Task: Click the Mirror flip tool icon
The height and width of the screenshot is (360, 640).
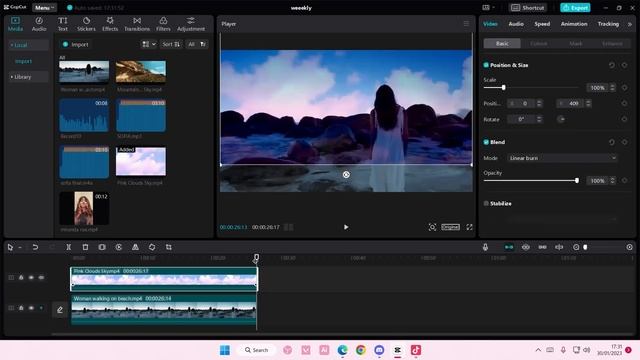Action: tap(135, 247)
